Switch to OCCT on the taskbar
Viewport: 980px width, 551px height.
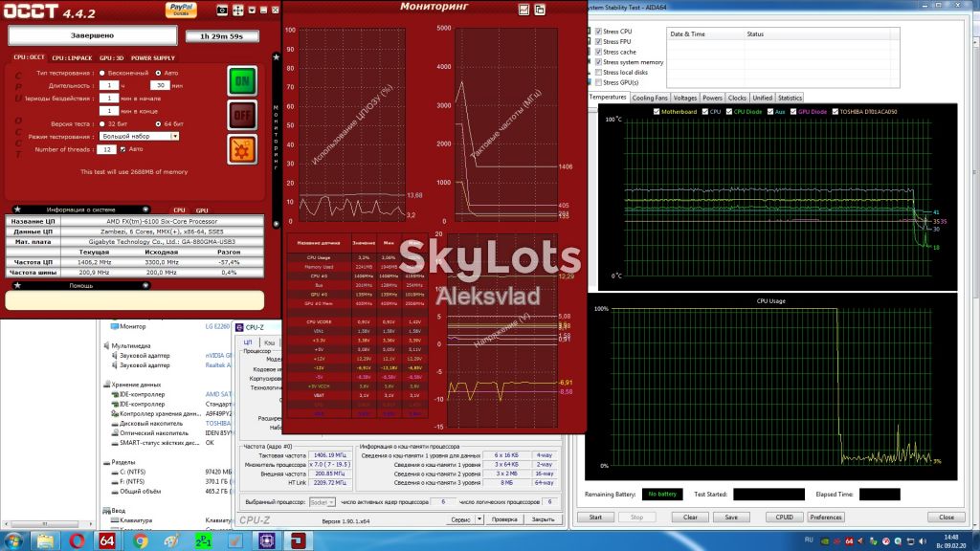[299, 540]
